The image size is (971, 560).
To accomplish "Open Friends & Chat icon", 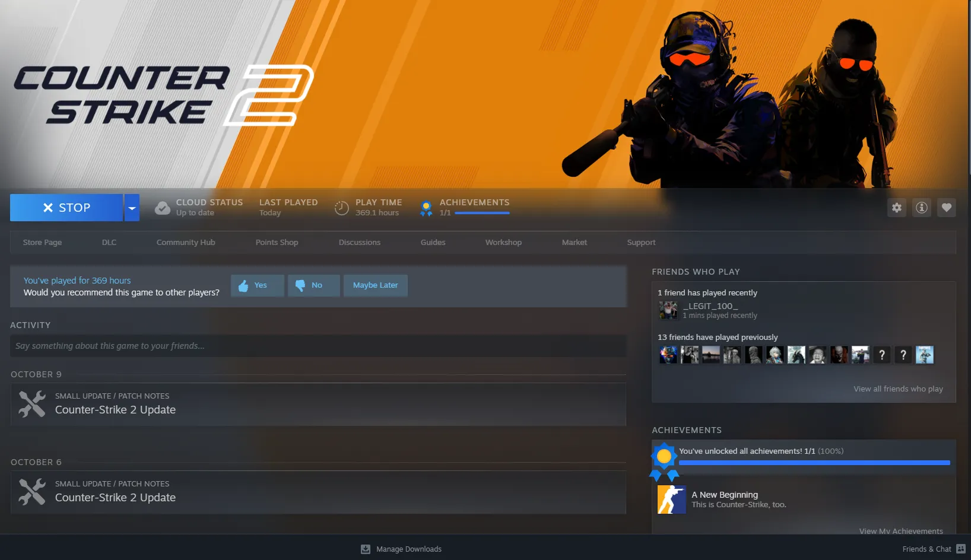I will point(961,549).
